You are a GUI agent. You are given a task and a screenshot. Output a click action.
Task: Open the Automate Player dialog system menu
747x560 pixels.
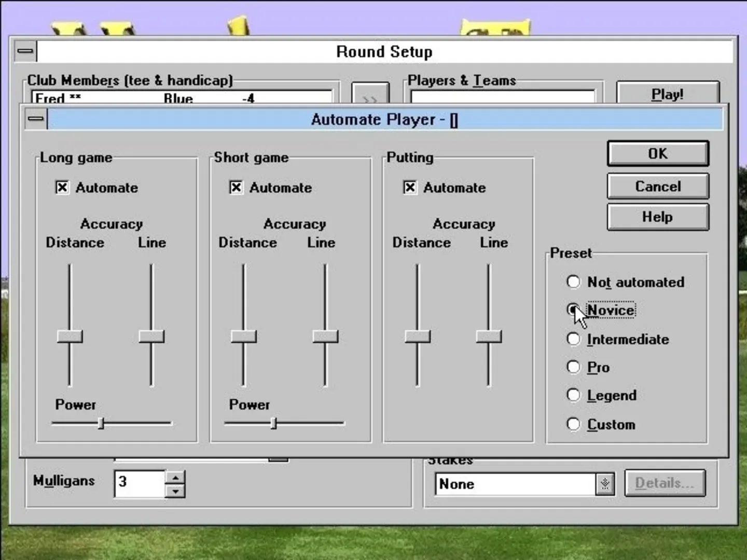coord(36,119)
